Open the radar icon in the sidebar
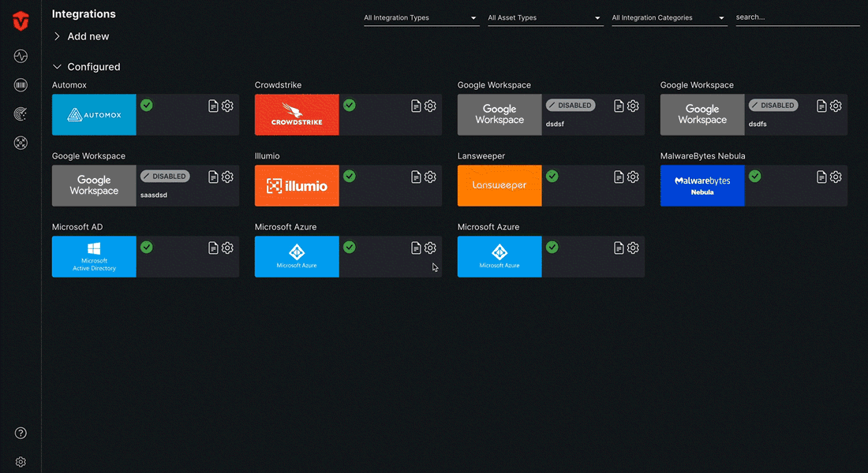Image resolution: width=868 pixels, height=473 pixels. click(21, 114)
